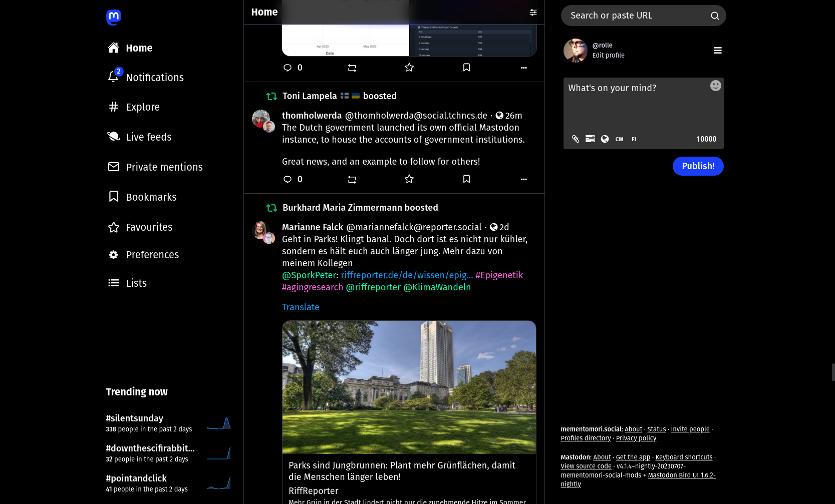Open the emoji picker

pos(715,86)
